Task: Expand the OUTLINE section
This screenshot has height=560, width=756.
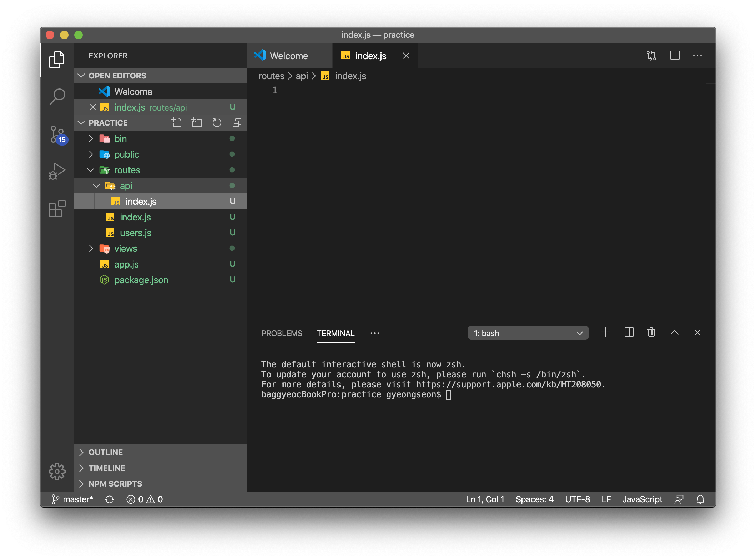Action: 106,452
